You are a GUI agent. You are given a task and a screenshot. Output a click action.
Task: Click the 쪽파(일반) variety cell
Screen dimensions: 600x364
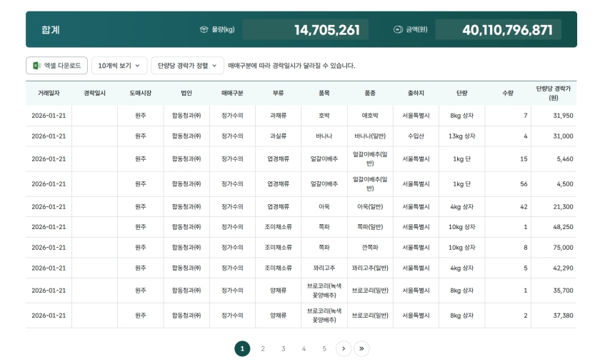370,227
